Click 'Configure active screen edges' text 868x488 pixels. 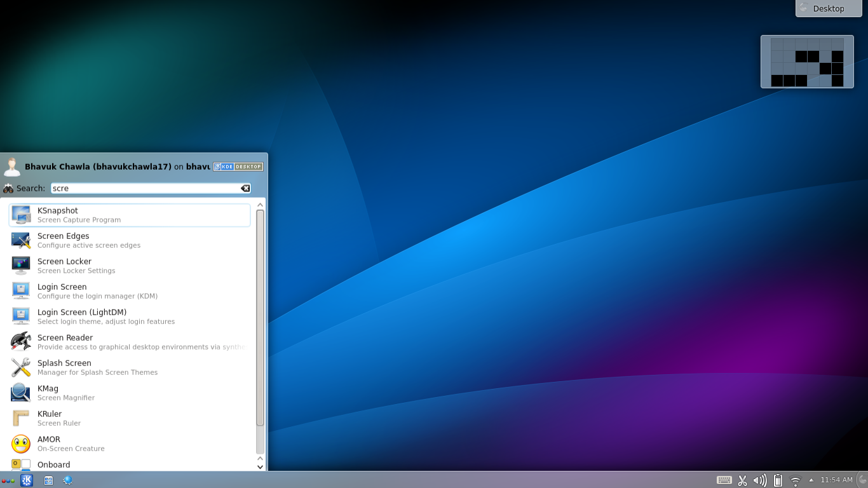click(x=89, y=245)
